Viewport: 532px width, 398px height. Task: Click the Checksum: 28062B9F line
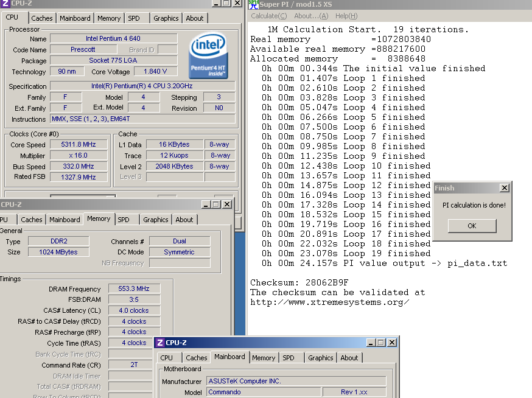(x=299, y=282)
